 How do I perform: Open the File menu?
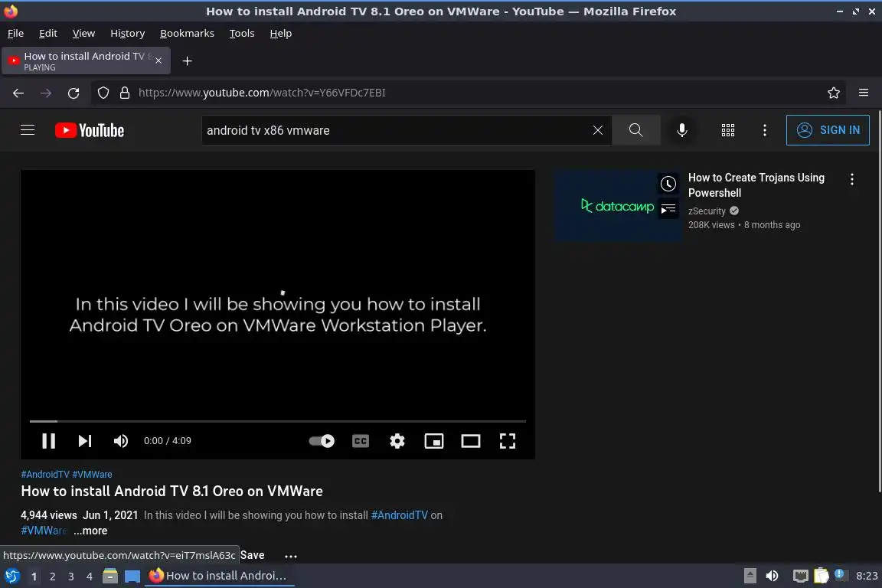[16, 33]
